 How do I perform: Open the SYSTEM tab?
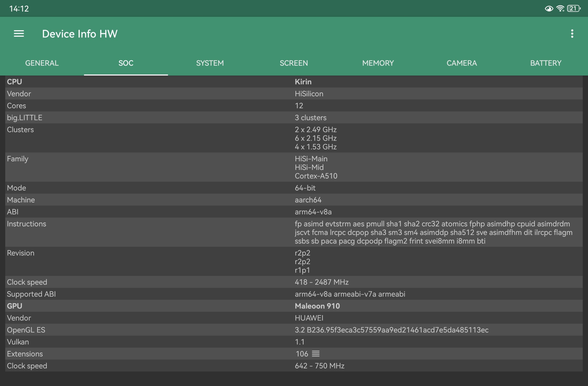[x=210, y=63]
